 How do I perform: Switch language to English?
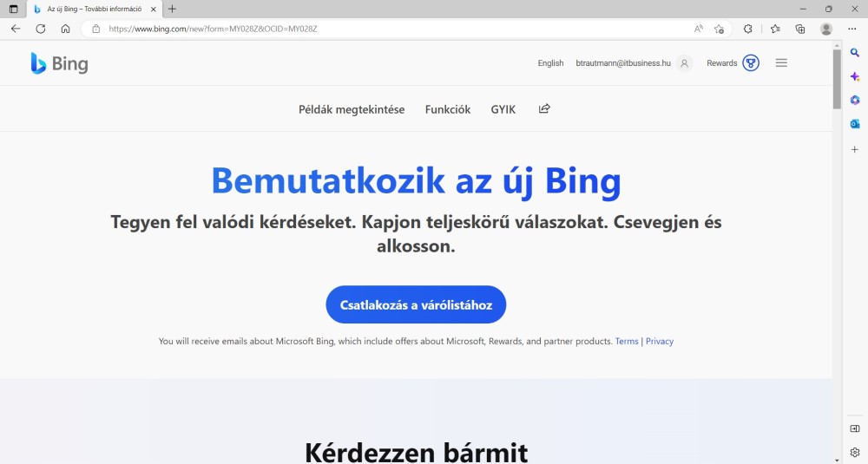(x=550, y=63)
